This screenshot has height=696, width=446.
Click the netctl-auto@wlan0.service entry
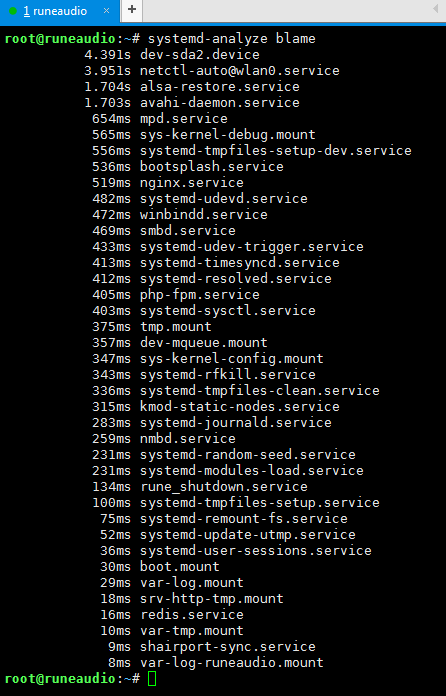point(240,71)
